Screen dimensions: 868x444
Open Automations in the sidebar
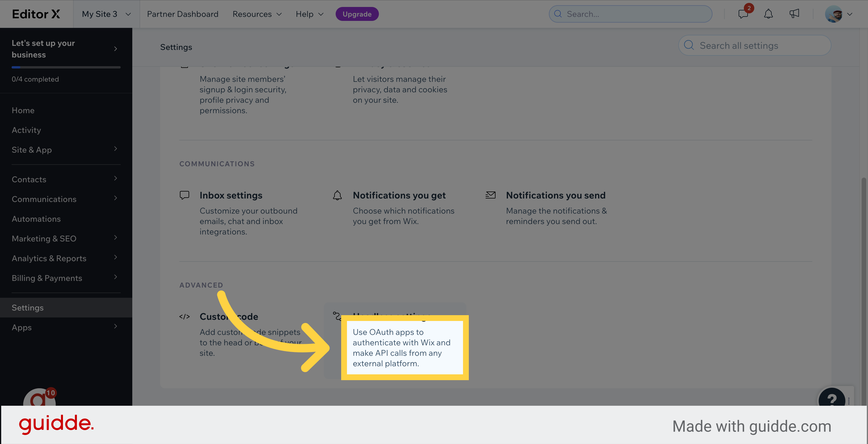click(x=36, y=219)
